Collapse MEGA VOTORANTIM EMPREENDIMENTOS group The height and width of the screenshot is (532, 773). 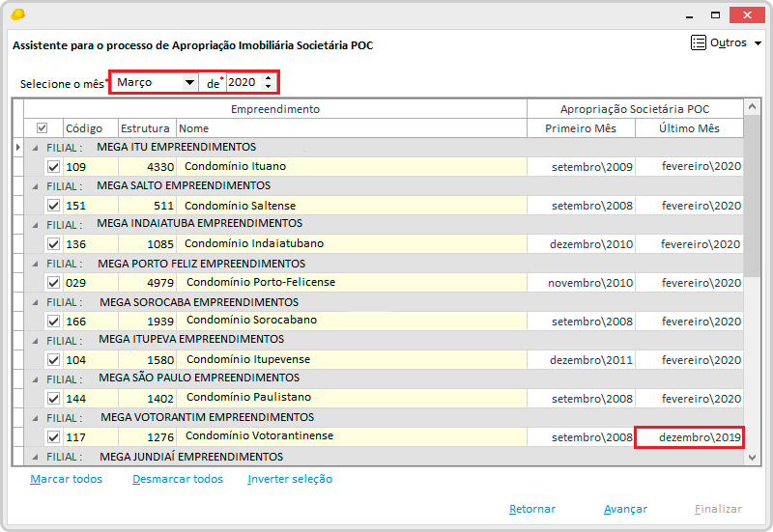coord(35,418)
